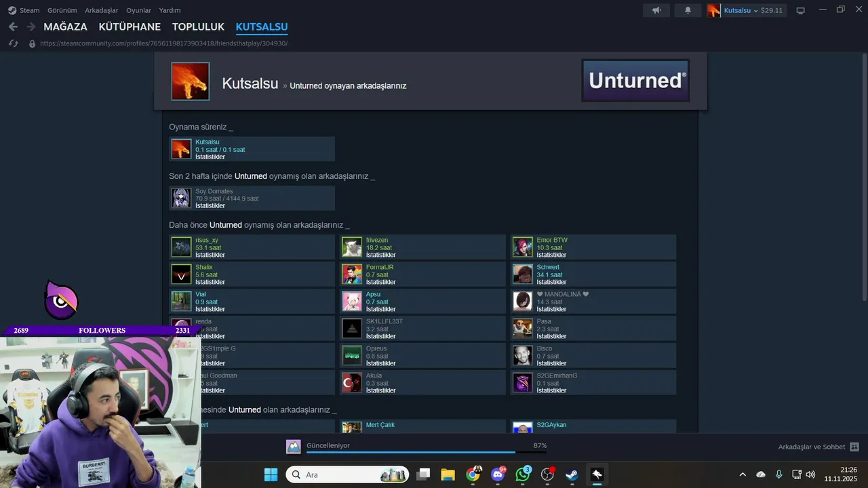The height and width of the screenshot is (488, 868).
Task: Open İstatistikler under Schwert
Action: point(551,282)
